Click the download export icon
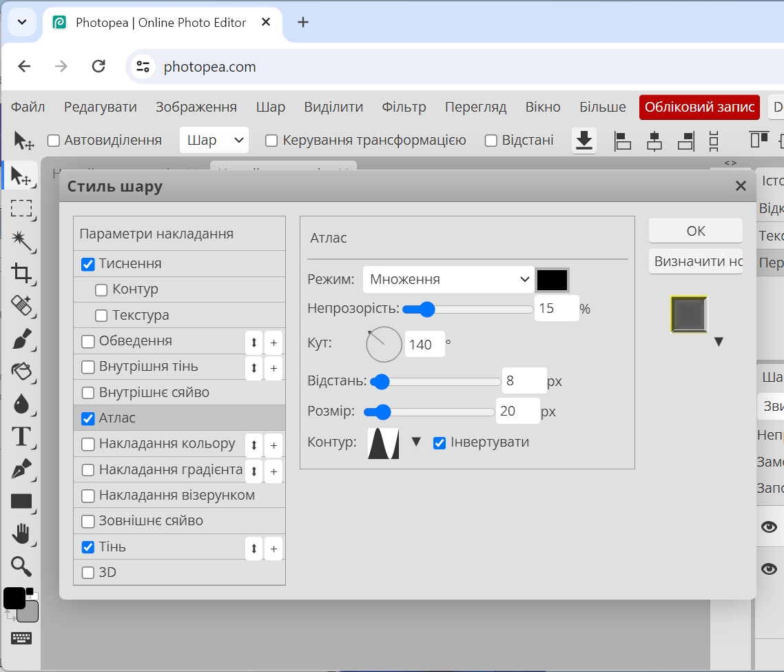The width and height of the screenshot is (784, 672). coord(584,140)
